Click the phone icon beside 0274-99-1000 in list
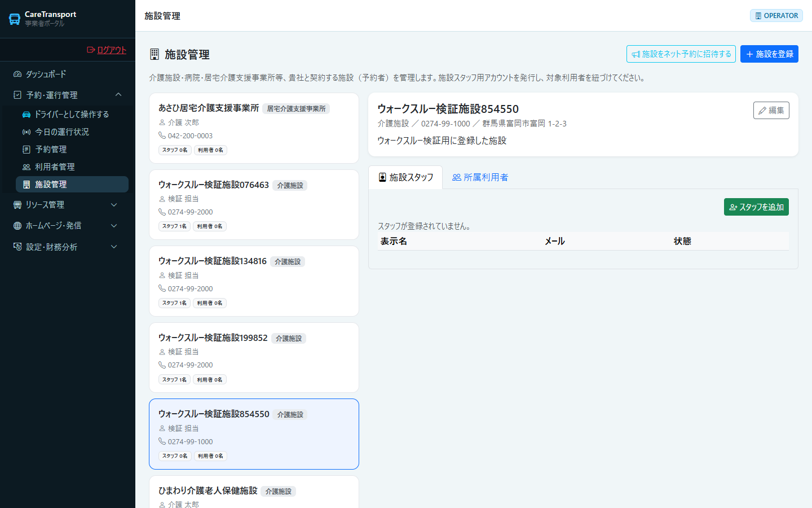 (162, 441)
